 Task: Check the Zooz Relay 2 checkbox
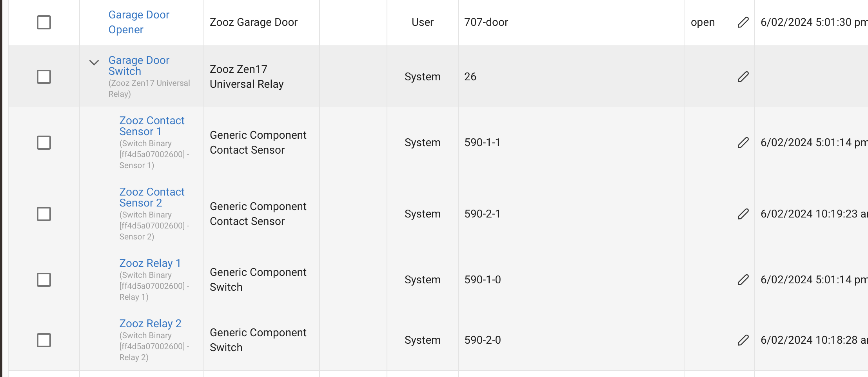(44, 340)
